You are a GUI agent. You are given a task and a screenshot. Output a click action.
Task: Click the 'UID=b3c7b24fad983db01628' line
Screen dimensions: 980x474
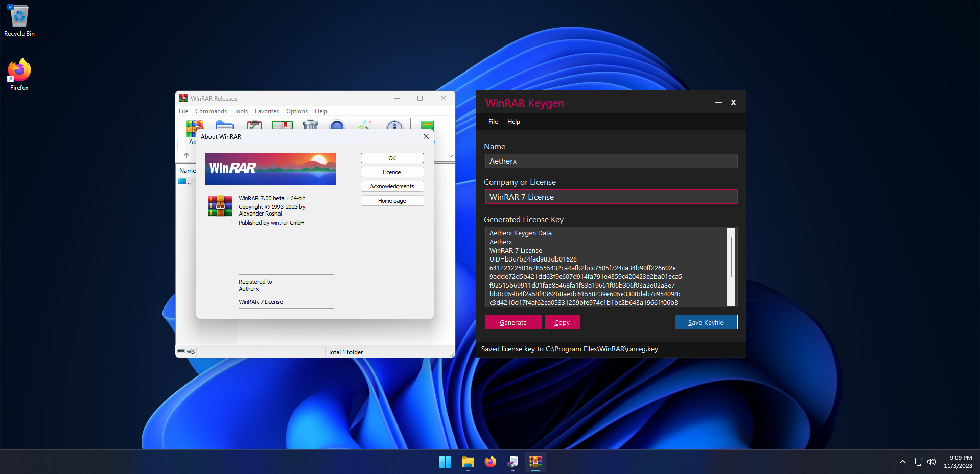tap(533, 259)
